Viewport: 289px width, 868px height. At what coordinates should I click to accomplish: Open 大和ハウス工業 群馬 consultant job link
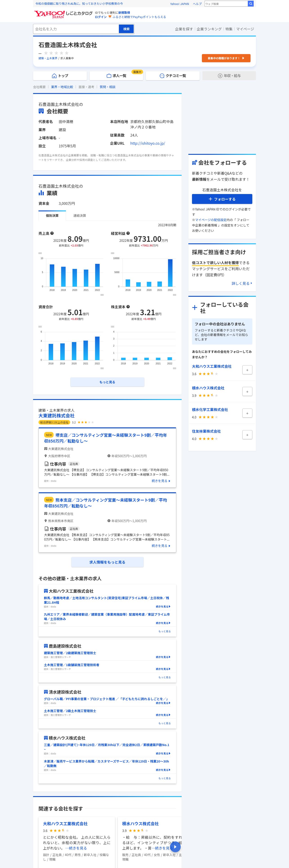click(107, 600)
